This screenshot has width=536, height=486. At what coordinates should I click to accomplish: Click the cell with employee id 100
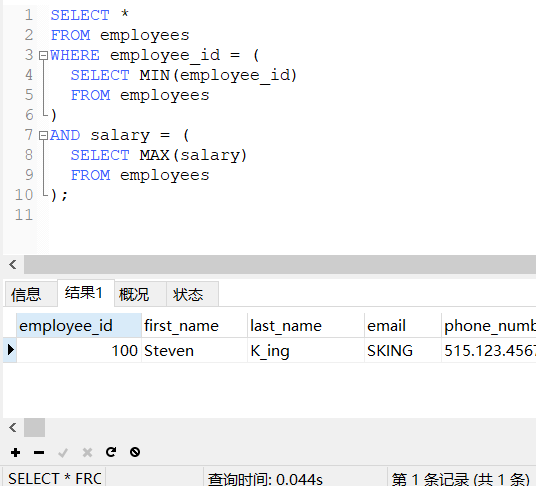point(79,350)
